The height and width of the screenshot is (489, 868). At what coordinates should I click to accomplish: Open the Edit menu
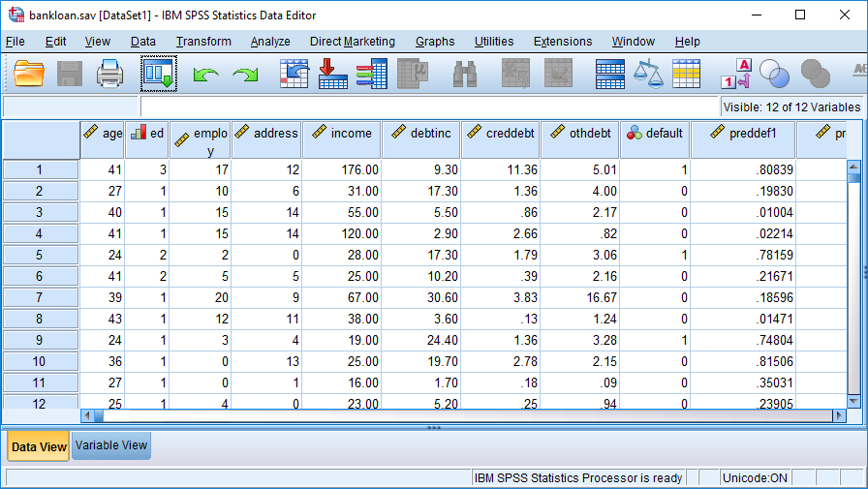[x=55, y=42]
